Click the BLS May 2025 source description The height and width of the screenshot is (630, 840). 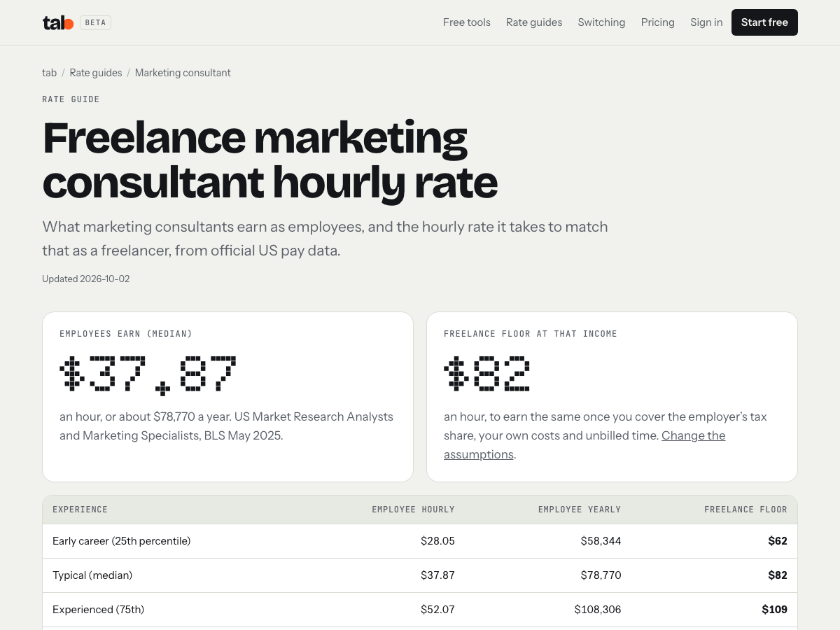227,426
